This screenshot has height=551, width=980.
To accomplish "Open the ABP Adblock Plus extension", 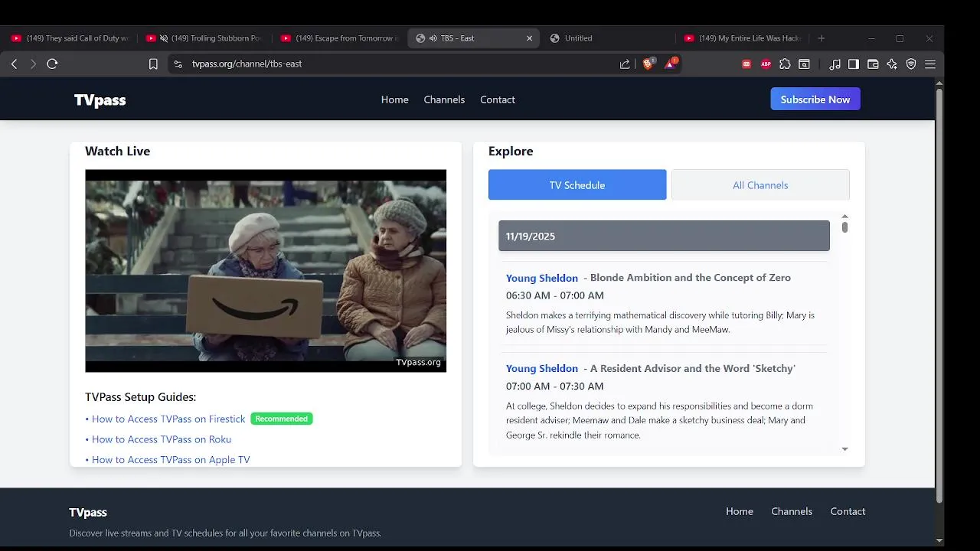I will 766,64.
